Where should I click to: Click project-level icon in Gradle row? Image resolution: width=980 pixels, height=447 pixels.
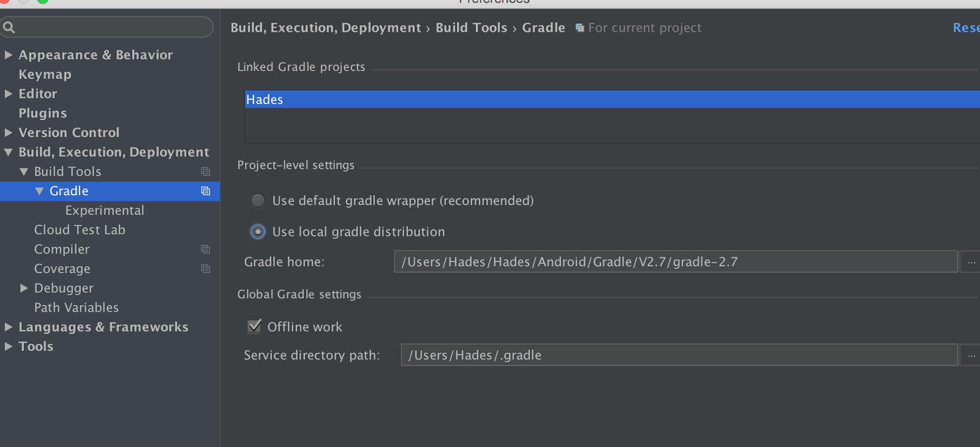point(206,191)
